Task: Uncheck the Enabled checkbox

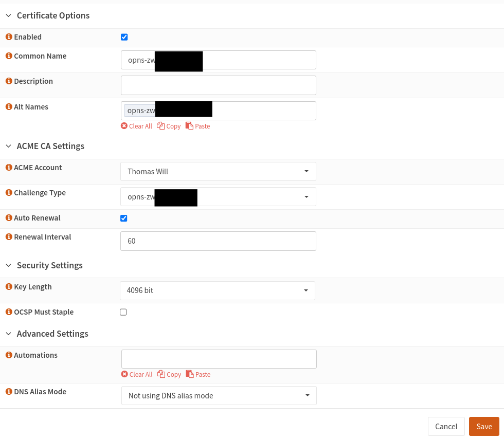Action: (124, 37)
